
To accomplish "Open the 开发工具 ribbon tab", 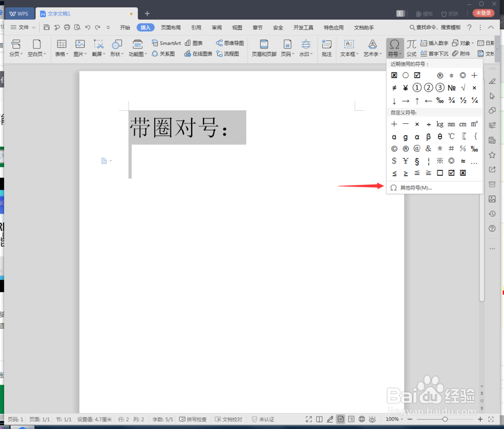I will (x=303, y=28).
